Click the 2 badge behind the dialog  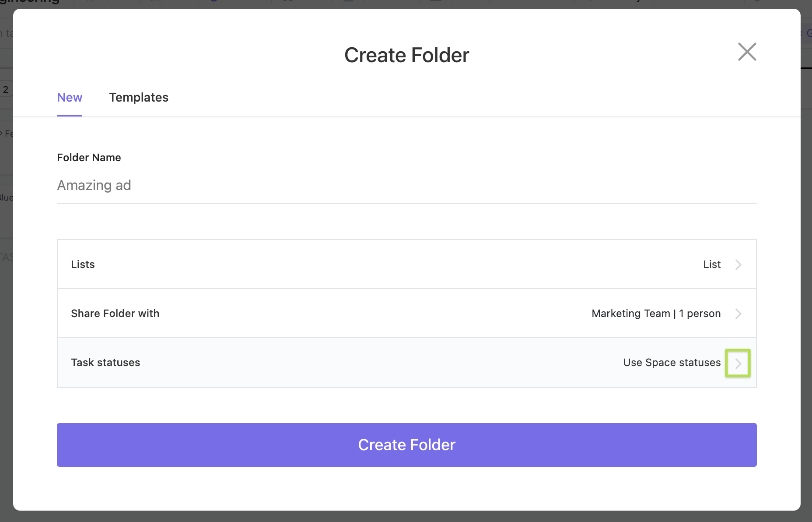tap(6, 90)
